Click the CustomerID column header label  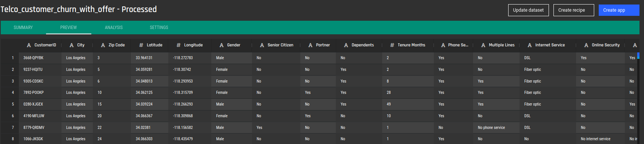point(45,45)
